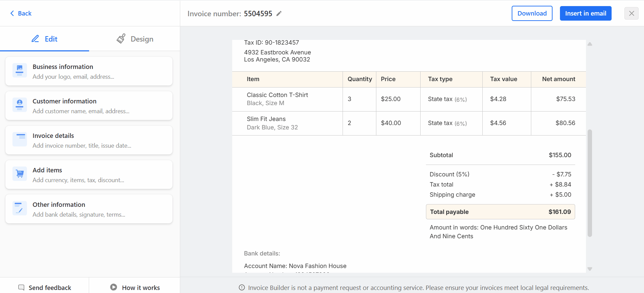
Task: Download the invoice
Action: [532, 14]
